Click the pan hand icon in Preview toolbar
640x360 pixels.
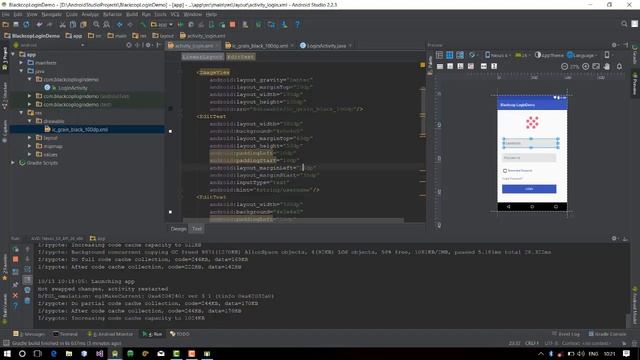coord(607,66)
